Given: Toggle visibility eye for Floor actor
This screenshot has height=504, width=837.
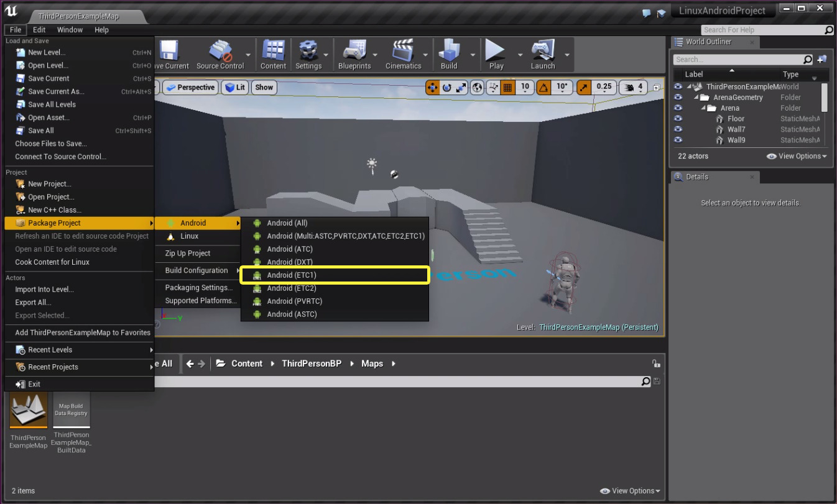Looking at the screenshot, I should coord(678,119).
